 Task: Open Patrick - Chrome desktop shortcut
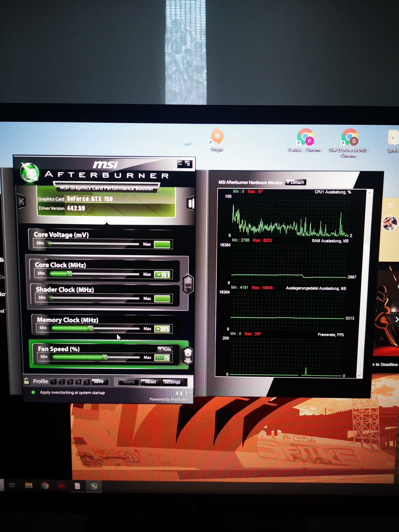pyautogui.click(x=305, y=140)
